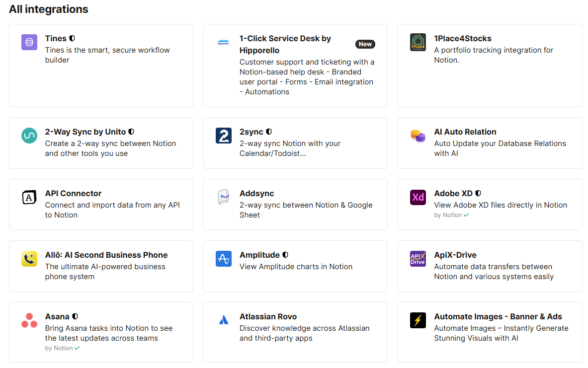This screenshot has width=588, height=368.
Task: Click the shield badge beside Asana
Action: point(75,316)
